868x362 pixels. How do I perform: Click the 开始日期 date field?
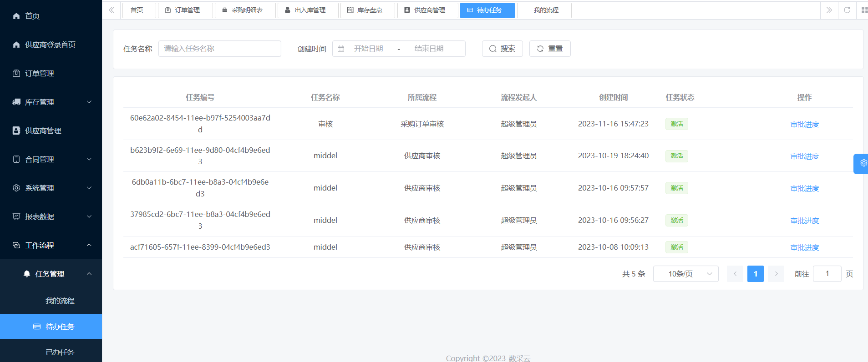point(368,49)
